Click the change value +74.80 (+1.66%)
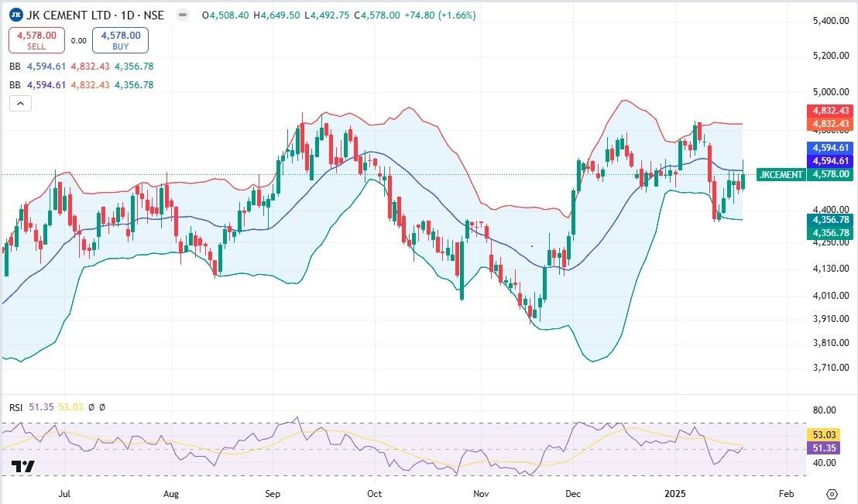 440,15
